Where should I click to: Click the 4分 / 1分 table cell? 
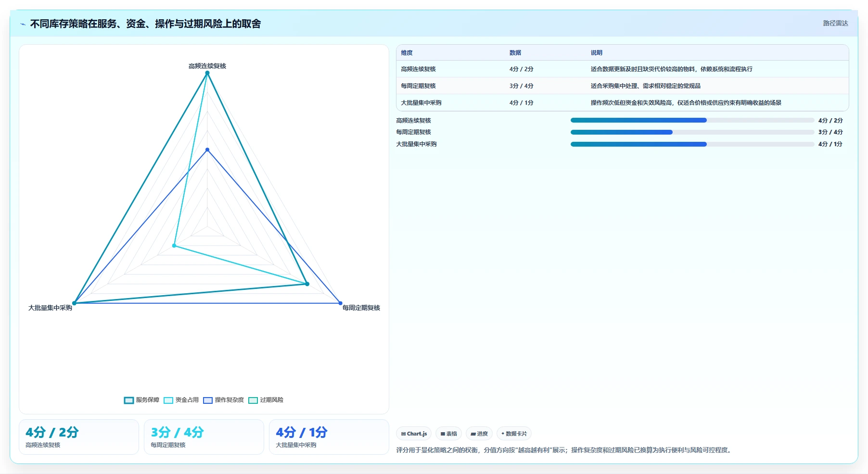(522, 103)
